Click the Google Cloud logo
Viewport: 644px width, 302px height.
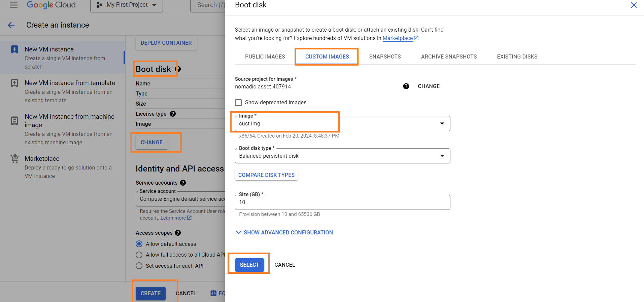tap(51, 5)
